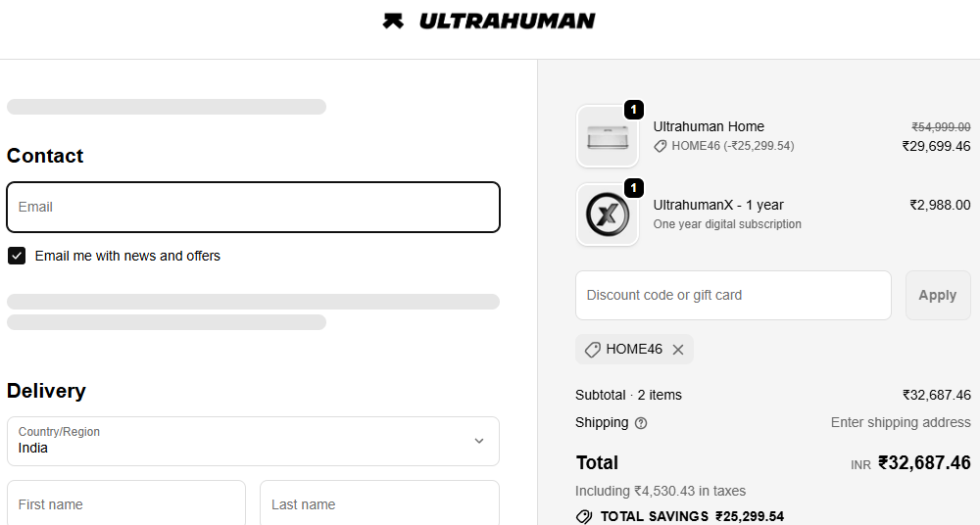Click the Ultrahuman Home product thumbnail
980x525 pixels.
coord(607,136)
